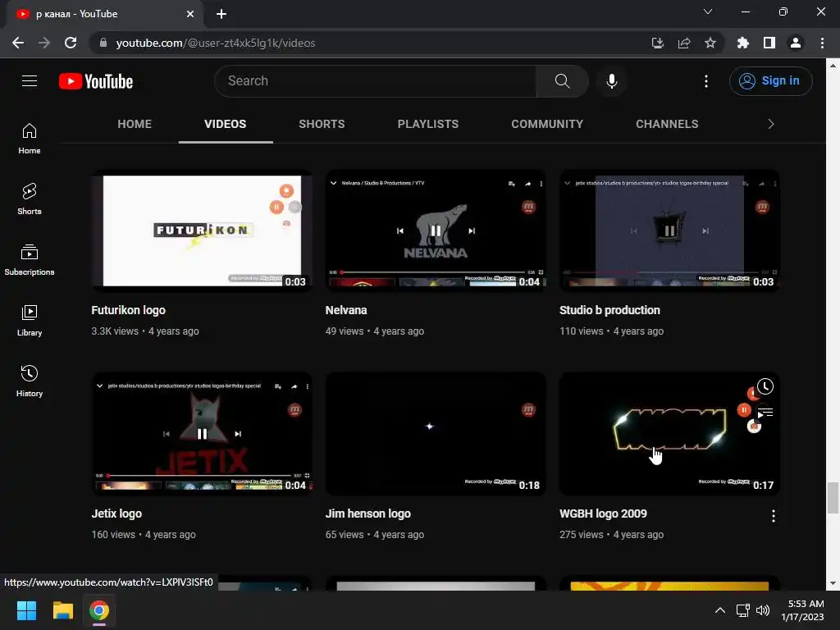Open the Futurikon logo video title
Image resolution: width=840 pixels, height=630 pixels.
129,310
